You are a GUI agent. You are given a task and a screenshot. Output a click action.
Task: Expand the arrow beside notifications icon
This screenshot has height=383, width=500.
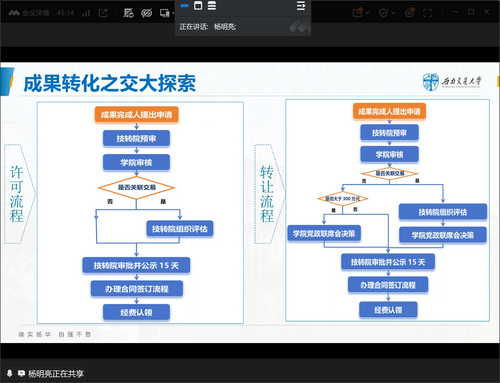367,13
